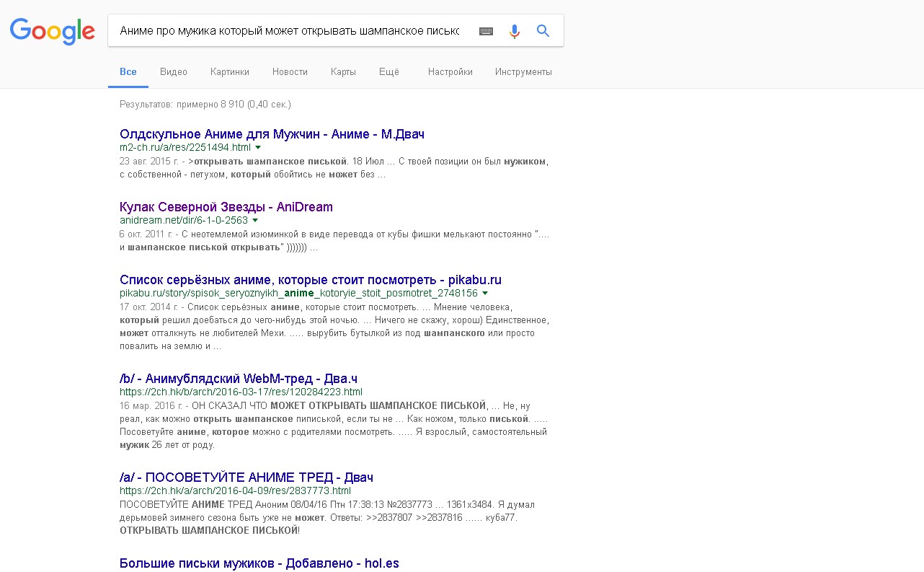Click the 2ch.hk/a/arch/2016-04-09 URL text
This screenshot has height=572, width=924.
pyautogui.click(x=235, y=490)
